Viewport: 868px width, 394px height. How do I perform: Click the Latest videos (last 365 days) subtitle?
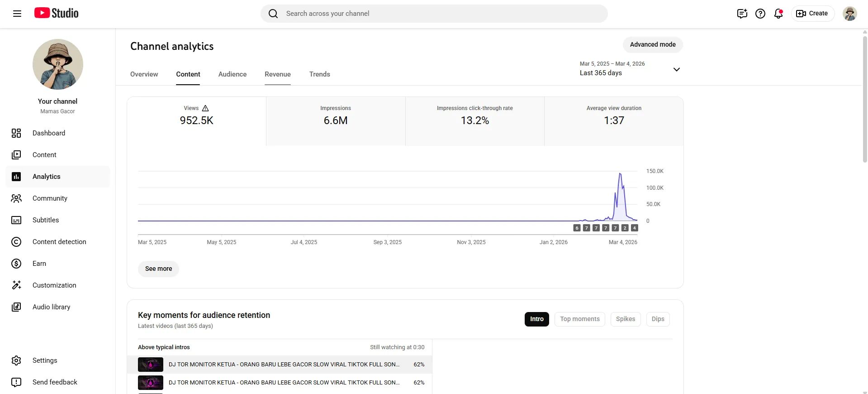click(x=175, y=326)
